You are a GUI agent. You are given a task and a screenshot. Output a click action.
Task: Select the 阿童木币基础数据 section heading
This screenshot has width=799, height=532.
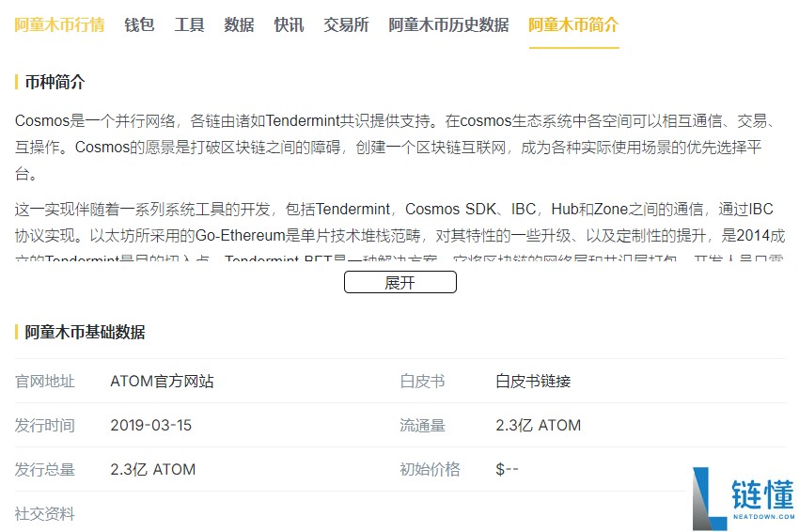85,332
